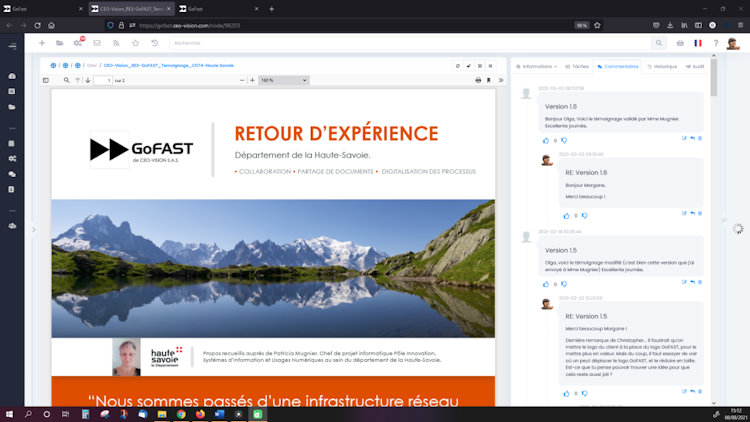Dislike the RE: Version 1.6 comment
Screen dimensions: 750x422
585,216
